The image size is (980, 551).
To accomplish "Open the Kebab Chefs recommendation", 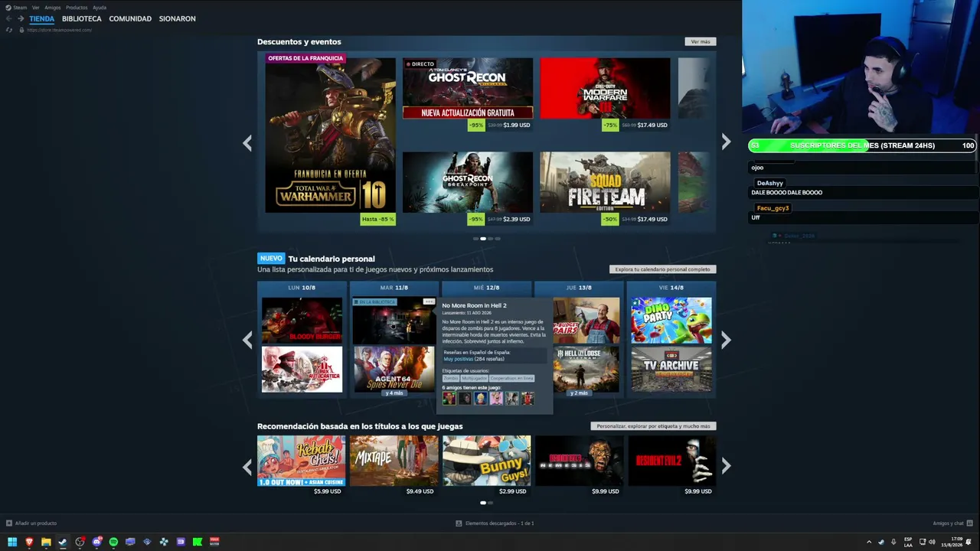I will tap(302, 461).
